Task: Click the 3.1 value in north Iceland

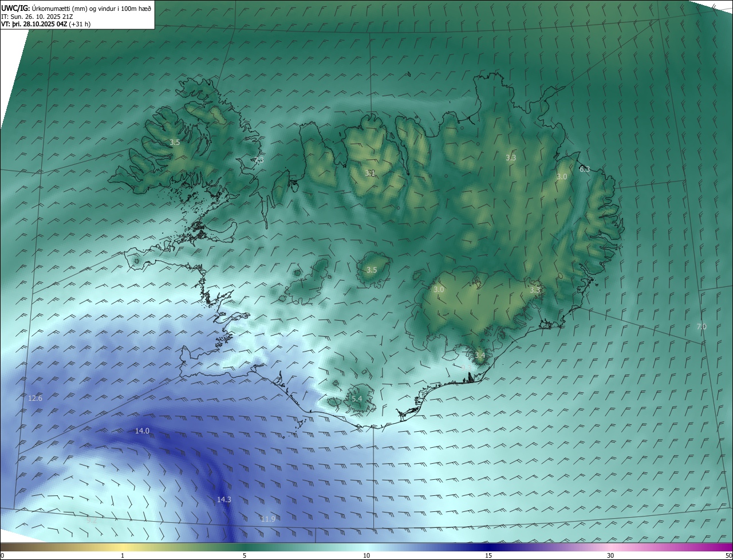Action: pos(371,173)
